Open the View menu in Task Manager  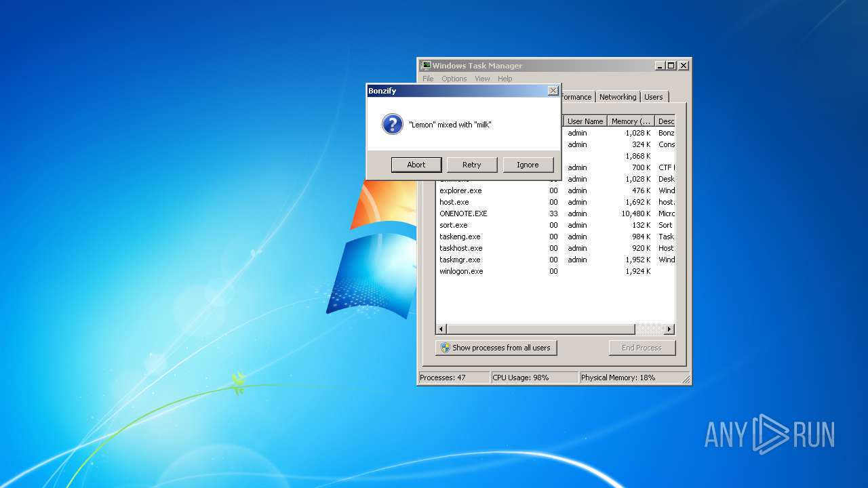click(482, 79)
